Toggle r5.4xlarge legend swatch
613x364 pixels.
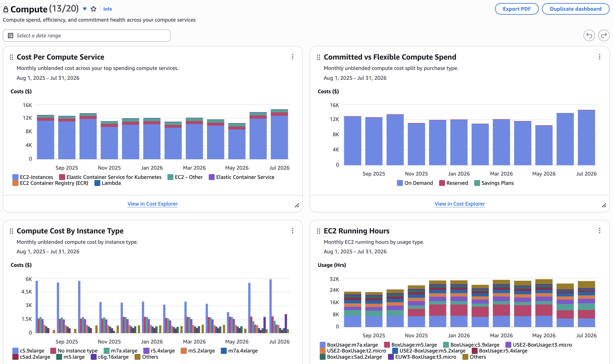(x=146, y=351)
